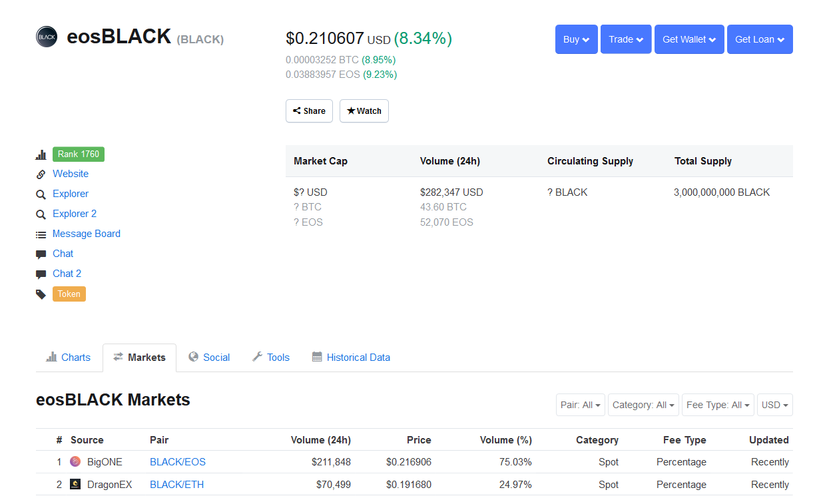Open the Buy dropdown
821x504 pixels.
coord(577,39)
